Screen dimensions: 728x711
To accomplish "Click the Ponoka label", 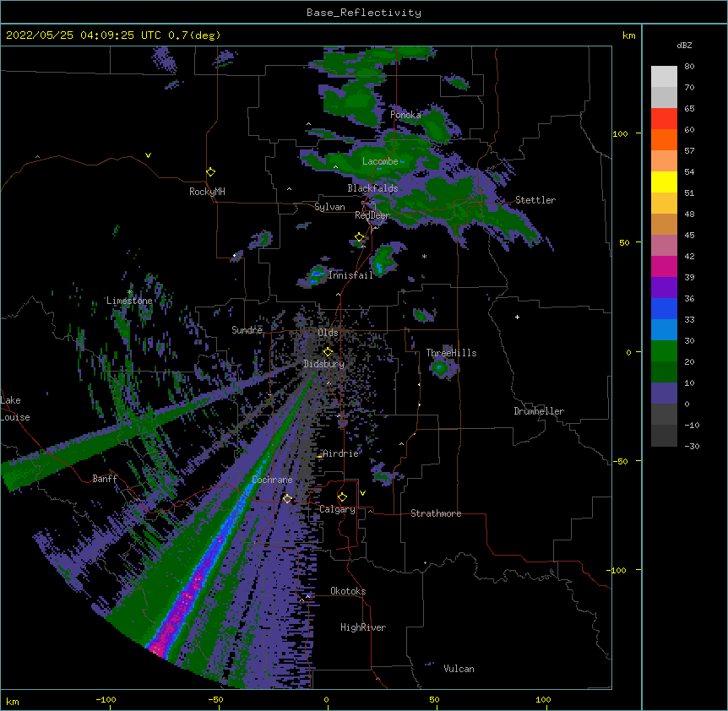I will [405, 115].
